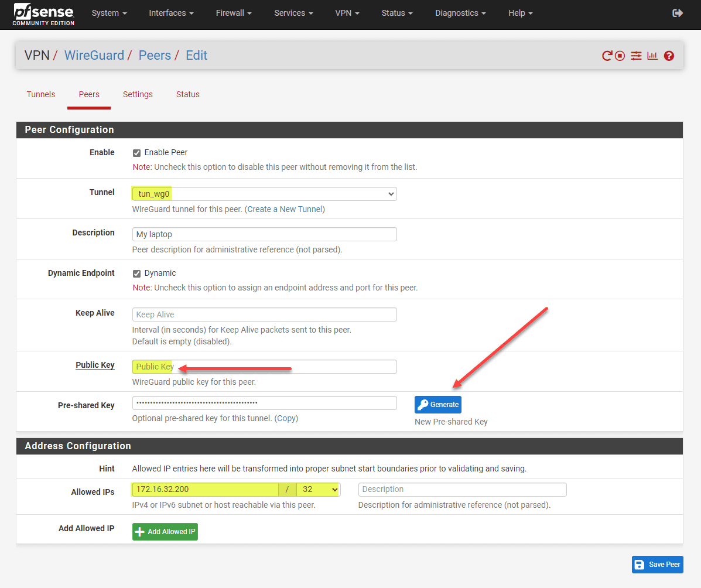Open related settings sliders icon
Screen dimensions: 701x588
pyautogui.click(x=636, y=56)
